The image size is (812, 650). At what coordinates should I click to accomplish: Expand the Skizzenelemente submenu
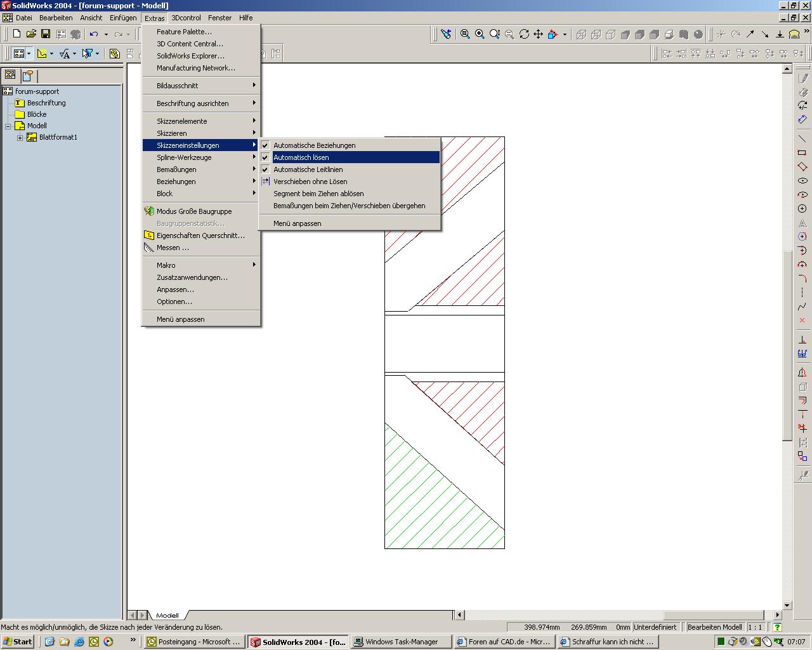click(201, 121)
